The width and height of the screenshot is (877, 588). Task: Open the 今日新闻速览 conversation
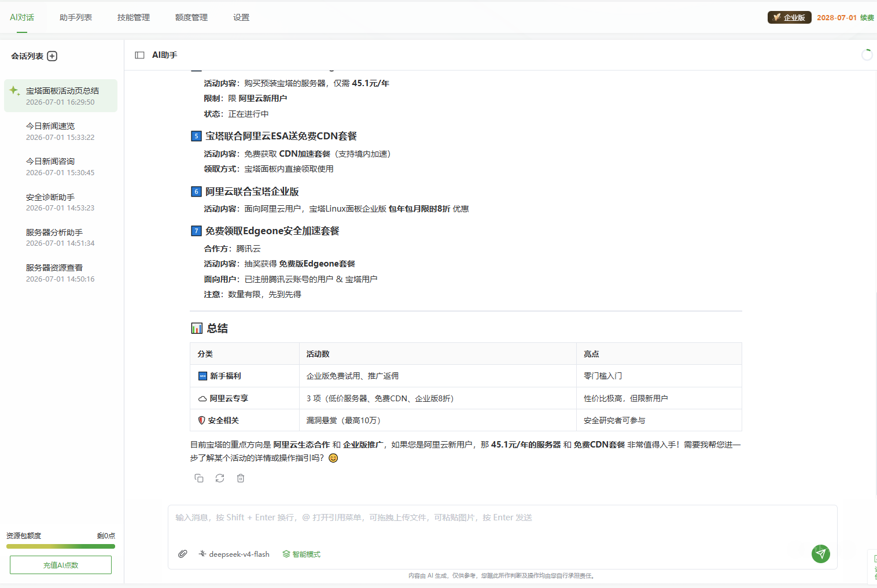61,131
